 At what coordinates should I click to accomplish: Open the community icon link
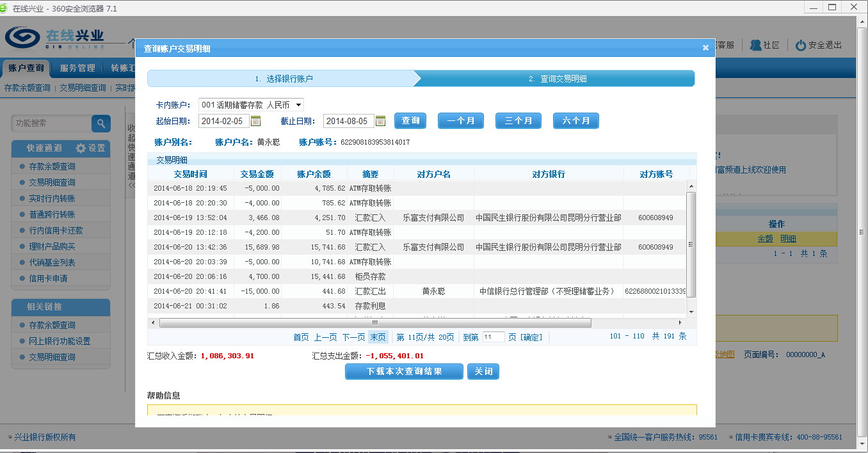pyautogui.click(x=755, y=45)
